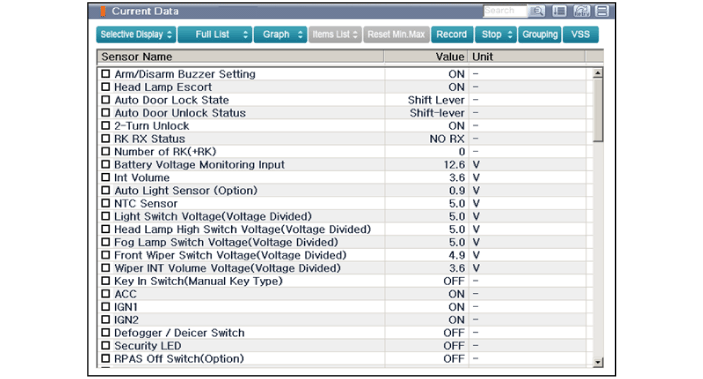
Task: Click the orange marker beside Current Data
Action: tap(103, 11)
